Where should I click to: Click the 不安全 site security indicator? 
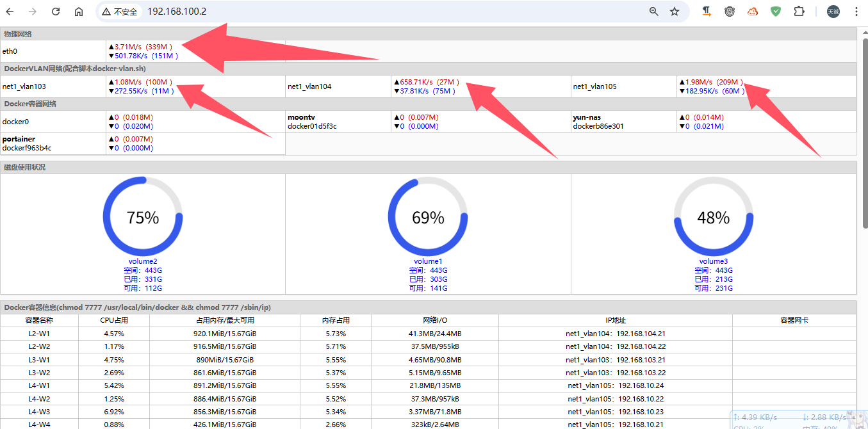119,12
